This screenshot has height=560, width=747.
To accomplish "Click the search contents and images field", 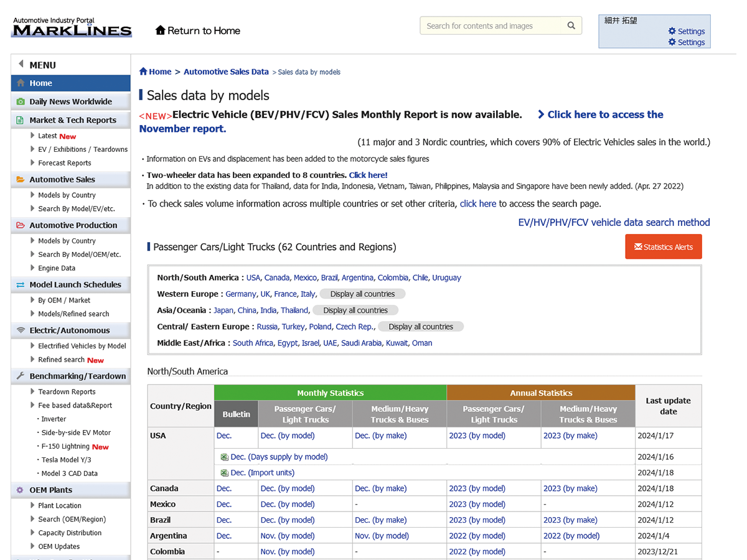I will [x=491, y=26].
